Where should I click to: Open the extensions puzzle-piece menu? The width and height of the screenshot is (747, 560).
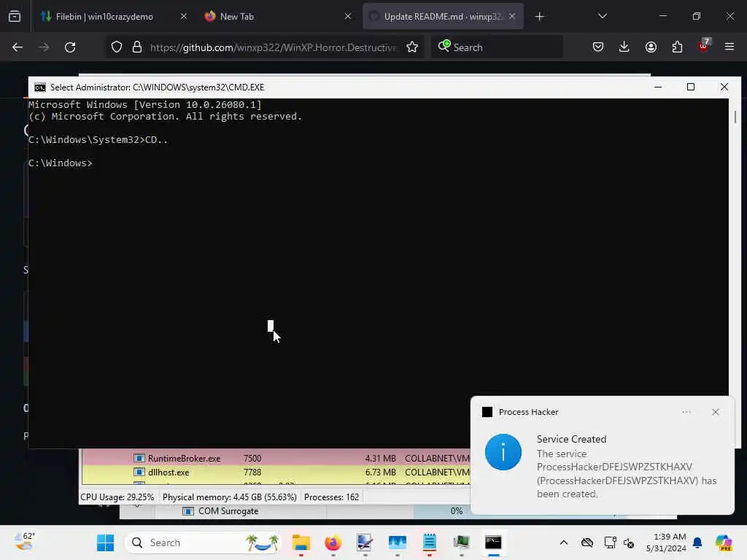pos(677,47)
